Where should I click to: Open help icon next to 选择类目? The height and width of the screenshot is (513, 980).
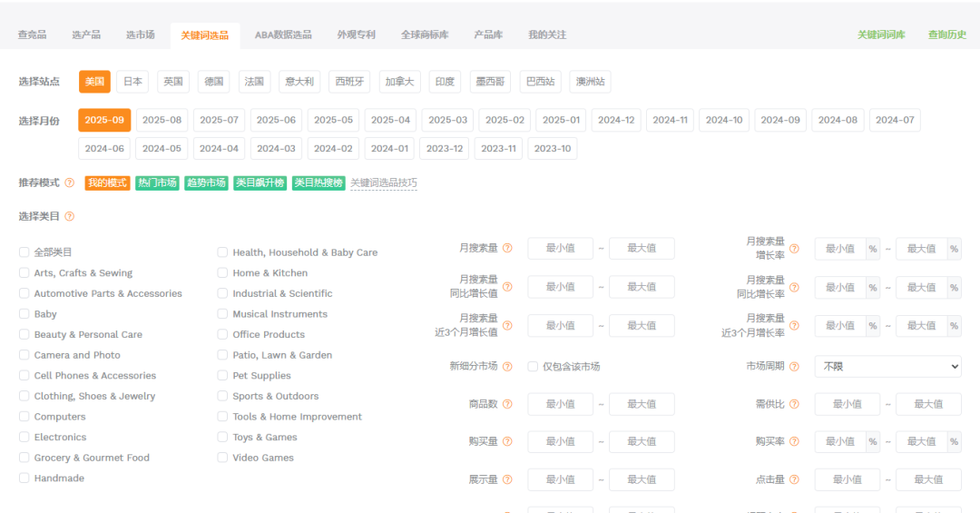click(69, 216)
